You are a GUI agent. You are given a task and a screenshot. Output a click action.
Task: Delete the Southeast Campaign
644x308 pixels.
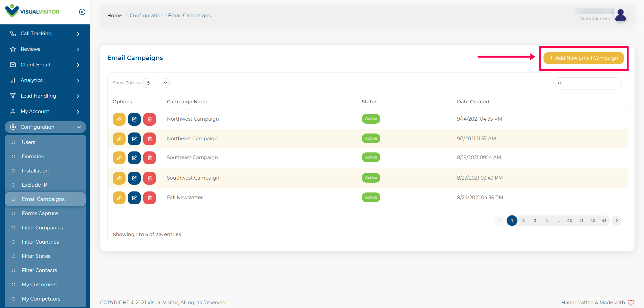click(x=150, y=158)
